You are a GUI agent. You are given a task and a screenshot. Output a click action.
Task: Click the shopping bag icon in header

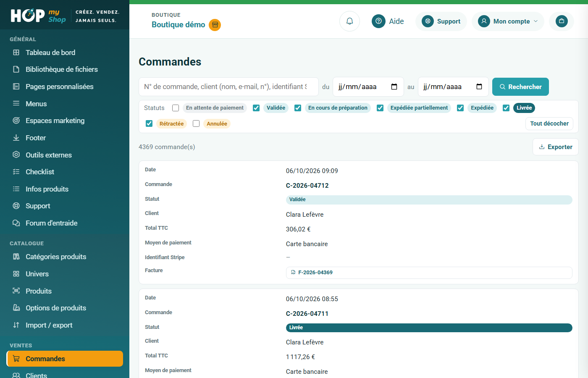pyautogui.click(x=562, y=21)
